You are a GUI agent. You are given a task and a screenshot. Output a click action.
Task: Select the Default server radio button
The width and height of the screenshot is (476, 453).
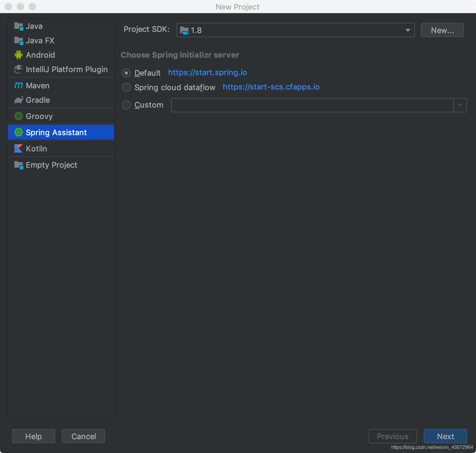tap(126, 73)
